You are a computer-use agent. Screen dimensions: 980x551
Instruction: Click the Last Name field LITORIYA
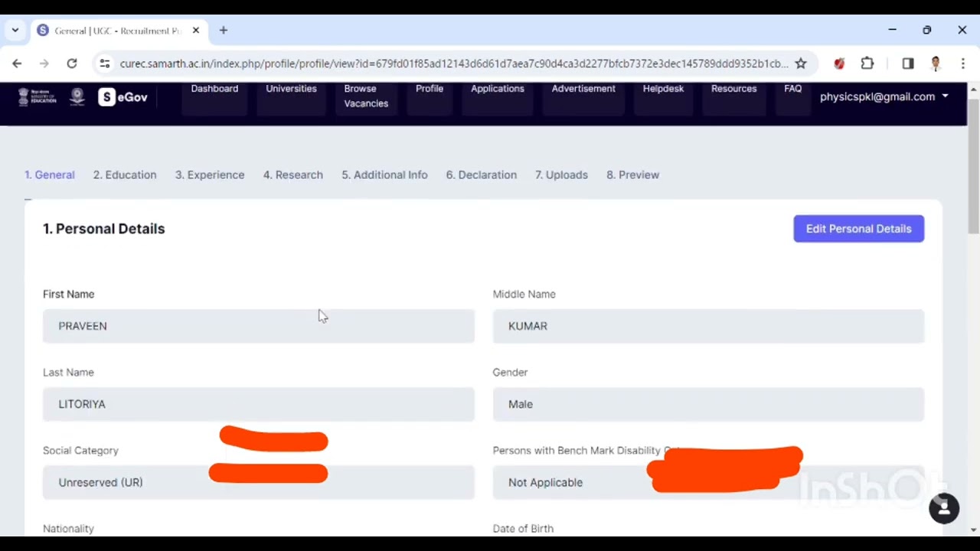259,404
